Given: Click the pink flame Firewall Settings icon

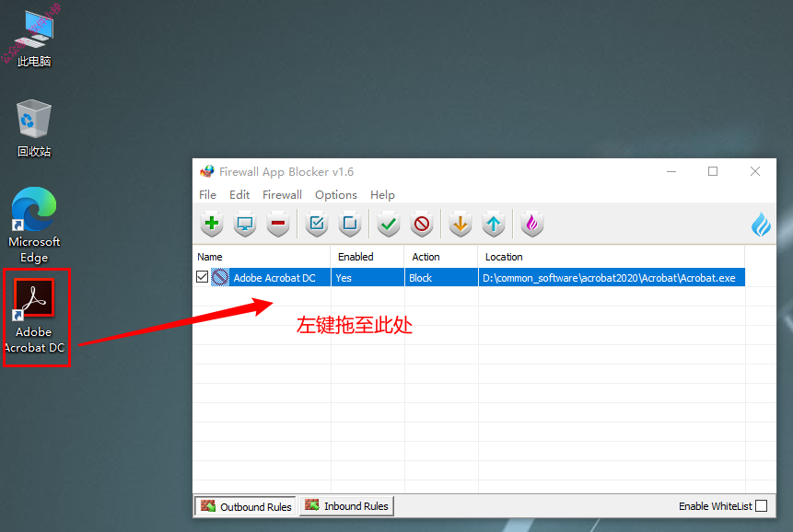Looking at the screenshot, I should [x=532, y=224].
